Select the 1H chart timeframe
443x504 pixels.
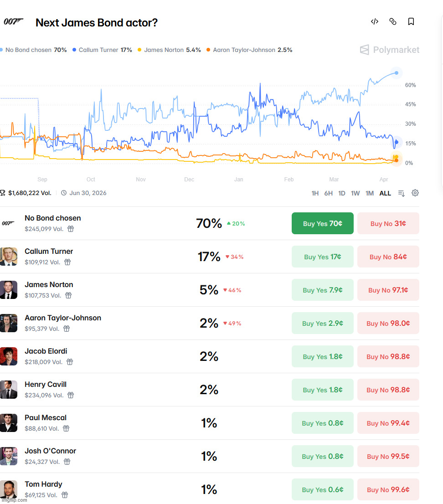(315, 193)
